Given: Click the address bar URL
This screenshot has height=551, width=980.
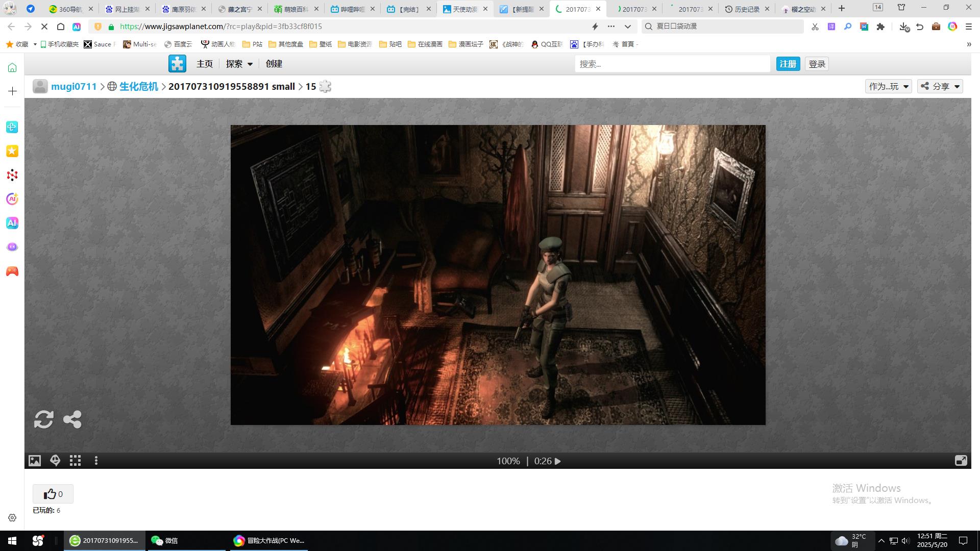Looking at the screenshot, I should click(221, 27).
